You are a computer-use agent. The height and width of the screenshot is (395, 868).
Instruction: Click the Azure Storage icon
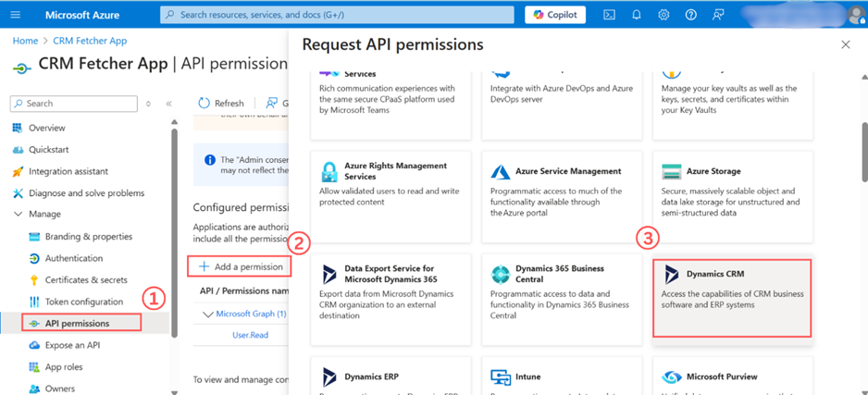coord(672,171)
